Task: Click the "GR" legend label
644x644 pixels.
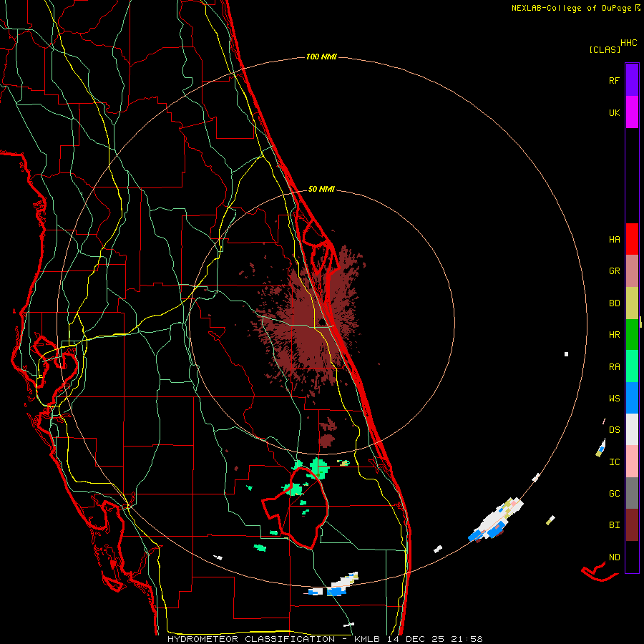Action: (614, 271)
